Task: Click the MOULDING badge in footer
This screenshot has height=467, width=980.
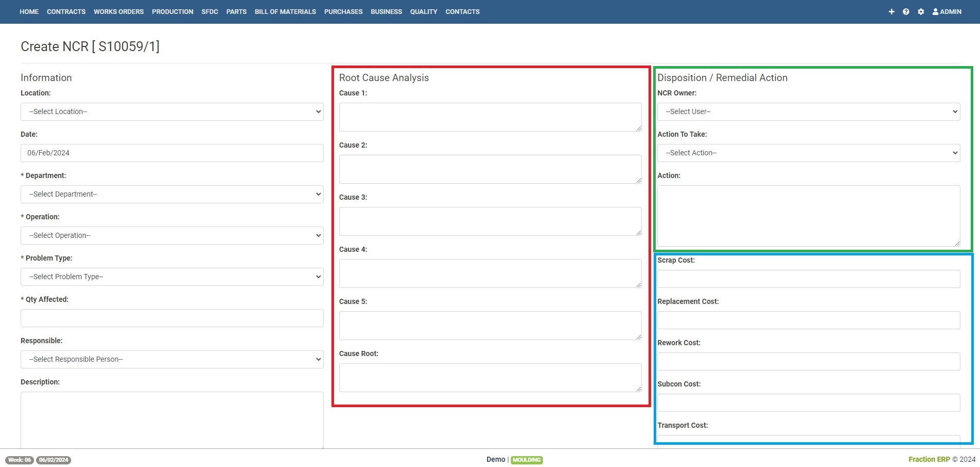Action: point(526,460)
